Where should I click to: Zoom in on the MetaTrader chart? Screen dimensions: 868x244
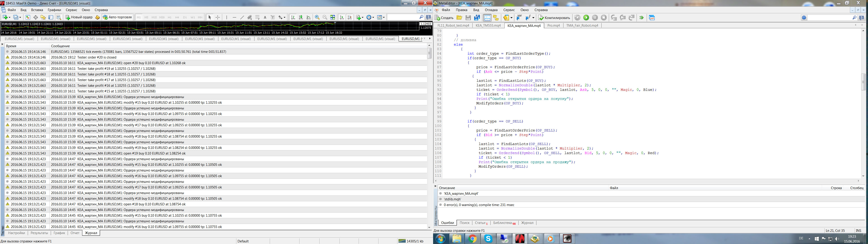[x=317, y=17]
